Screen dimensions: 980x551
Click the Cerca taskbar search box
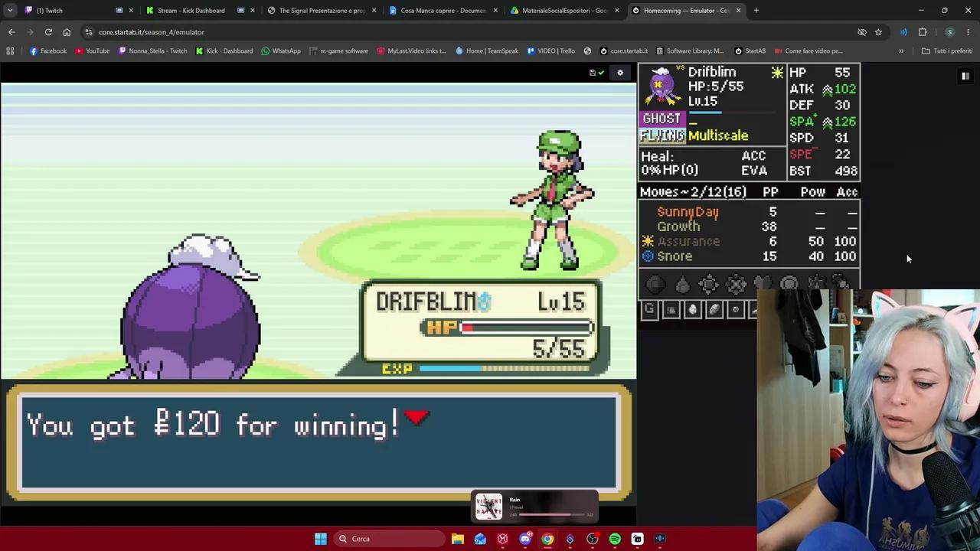click(389, 539)
